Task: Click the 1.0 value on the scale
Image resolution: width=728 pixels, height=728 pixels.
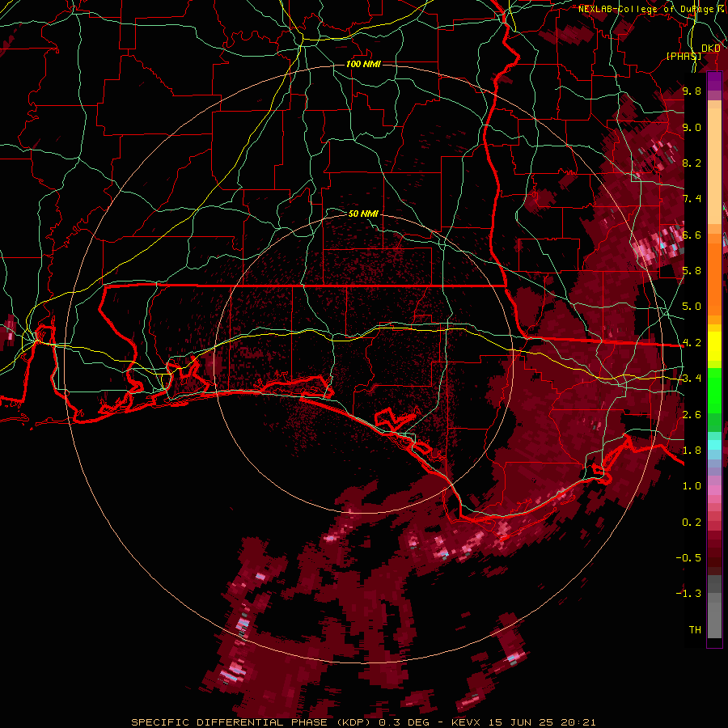Action: tap(692, 486)
